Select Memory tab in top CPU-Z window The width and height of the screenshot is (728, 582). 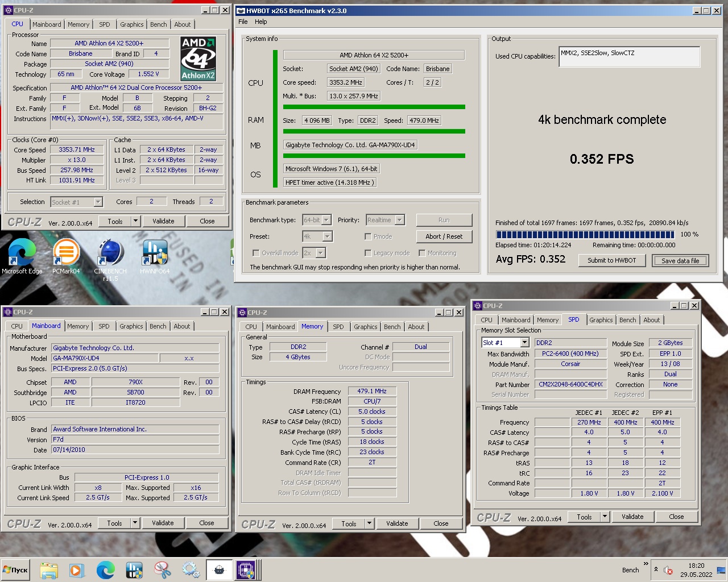[x=78, y=24]
